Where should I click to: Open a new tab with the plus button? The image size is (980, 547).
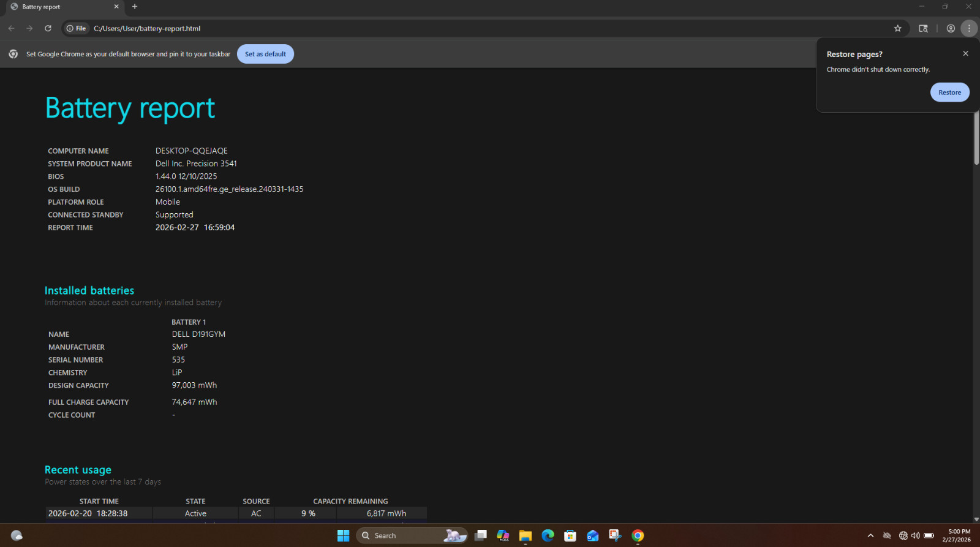(x=135, y=7)
